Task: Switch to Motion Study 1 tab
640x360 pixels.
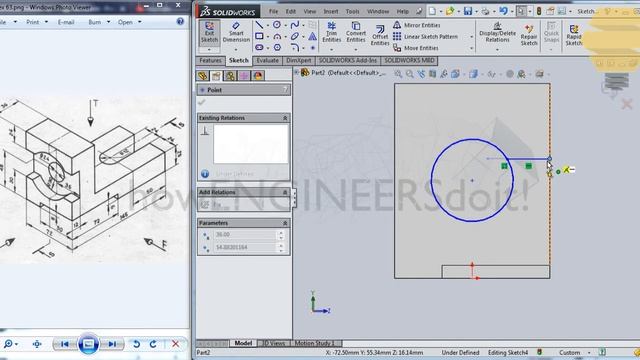Action: [x=314, y=343]
